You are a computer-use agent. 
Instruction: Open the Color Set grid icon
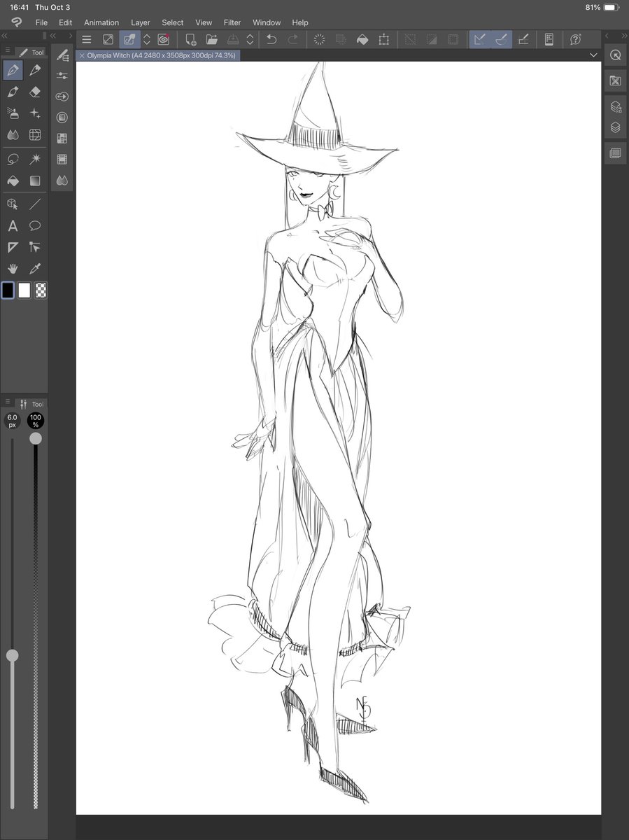point(62,139)
